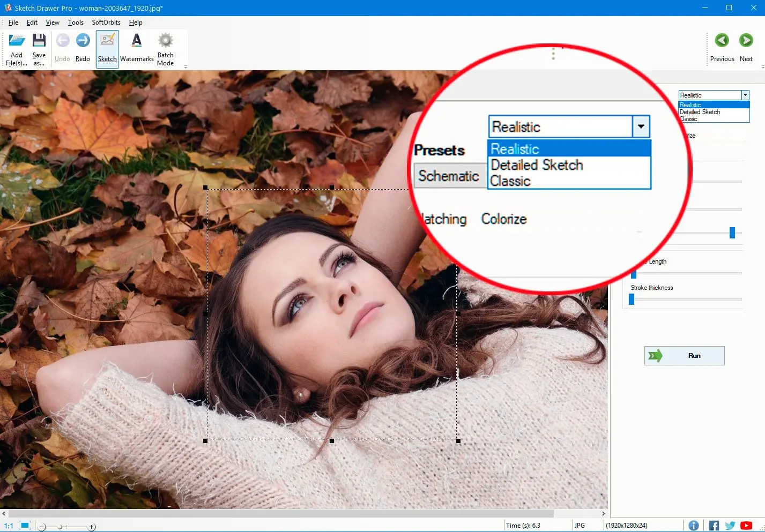Screen dimensions: 765x532
Task: Click Add File(s) to import an image
Action: 16,48
